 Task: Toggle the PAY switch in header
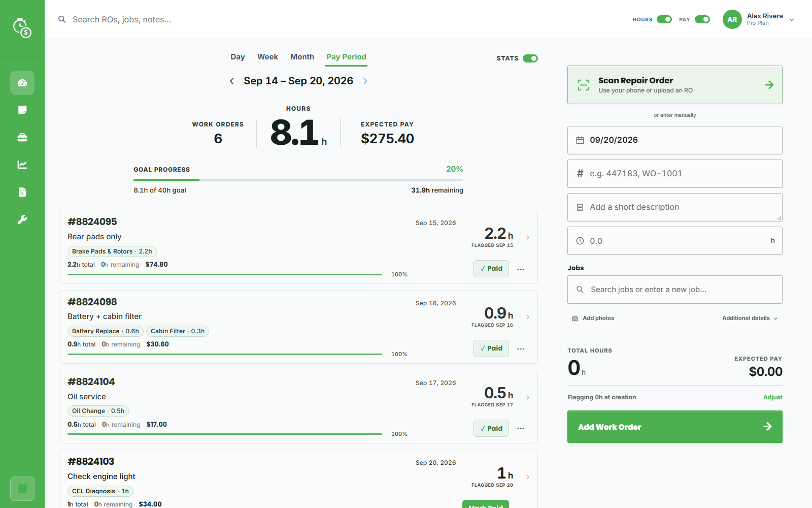point(702,19)
